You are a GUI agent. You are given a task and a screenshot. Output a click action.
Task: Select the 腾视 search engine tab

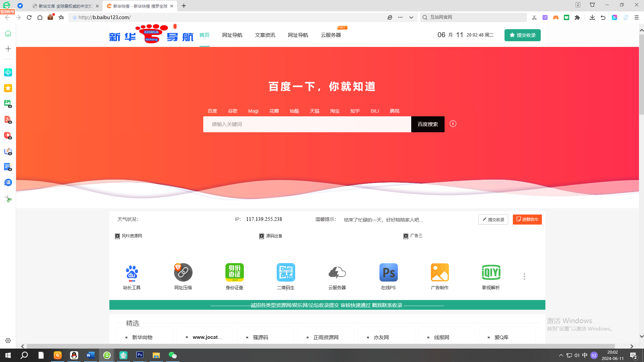pos(394,111)
